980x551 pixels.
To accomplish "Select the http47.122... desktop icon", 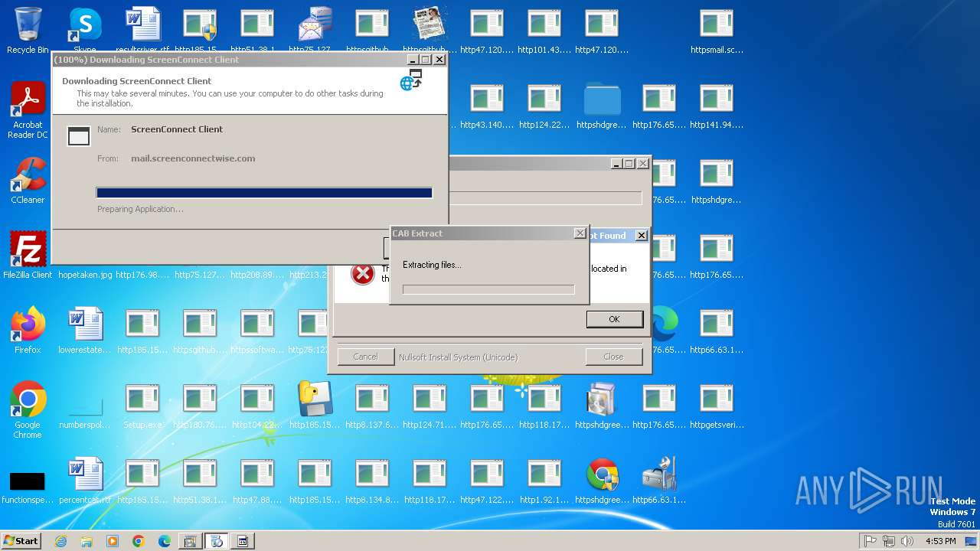I will (x=487, y=481).
